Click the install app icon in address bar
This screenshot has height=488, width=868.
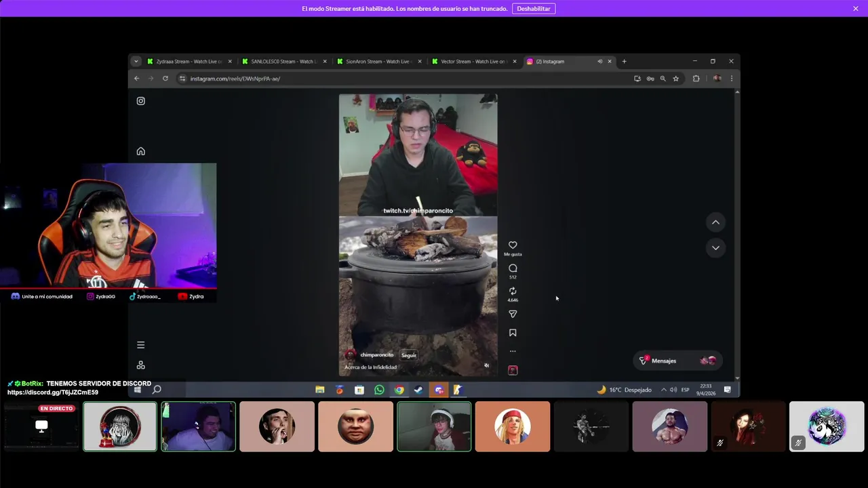637,79
